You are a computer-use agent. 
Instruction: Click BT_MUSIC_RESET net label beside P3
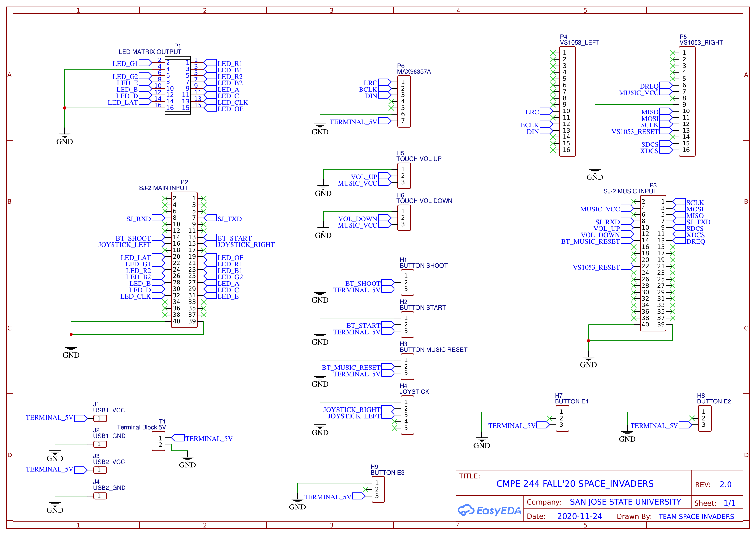pyautogui.click(x=590, y=241)
